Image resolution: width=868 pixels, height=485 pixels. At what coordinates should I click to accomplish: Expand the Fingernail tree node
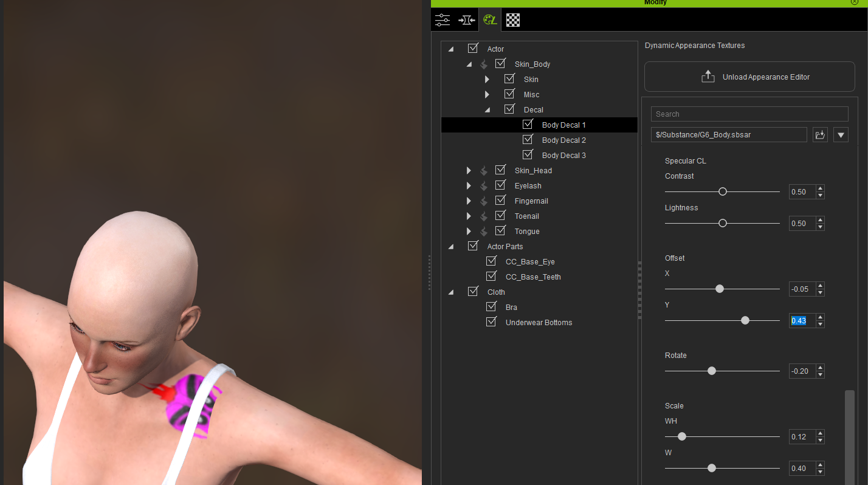tap(469, 201)
